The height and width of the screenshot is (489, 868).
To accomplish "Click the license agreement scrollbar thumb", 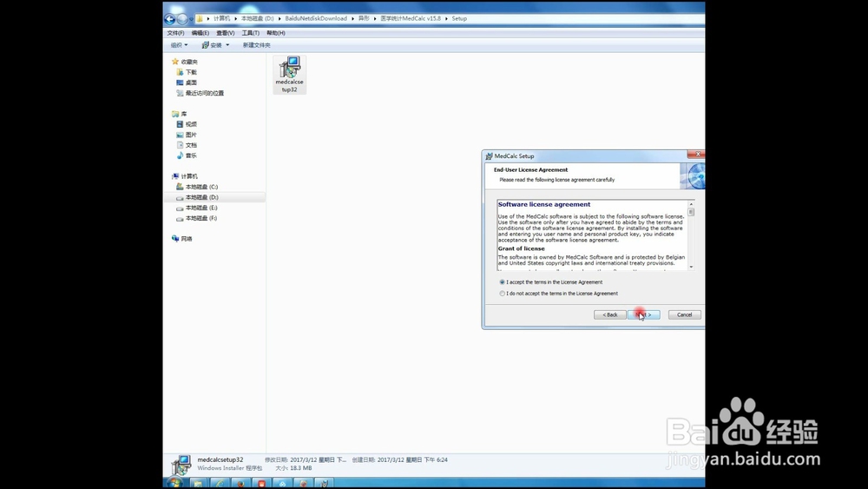I will (x=692, y=212).
